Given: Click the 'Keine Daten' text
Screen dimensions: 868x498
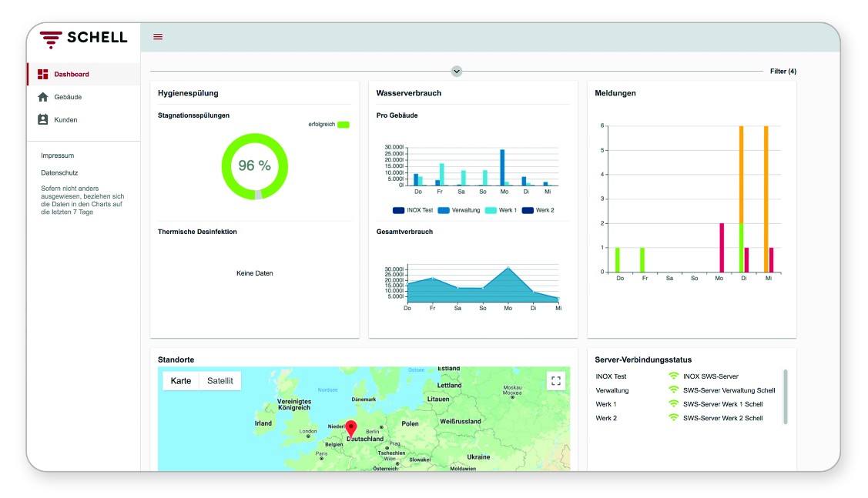Looking at the screenshot, I should (x=255, y=273).
